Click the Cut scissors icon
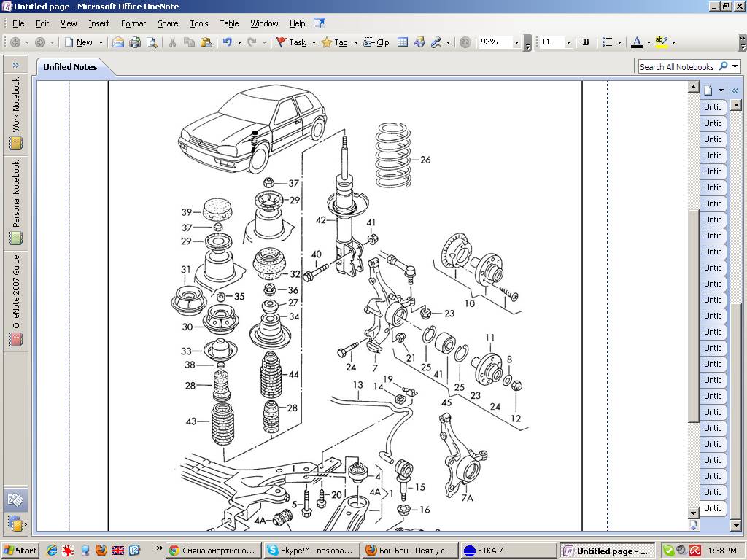747x560 pixels. coord(173,42)
